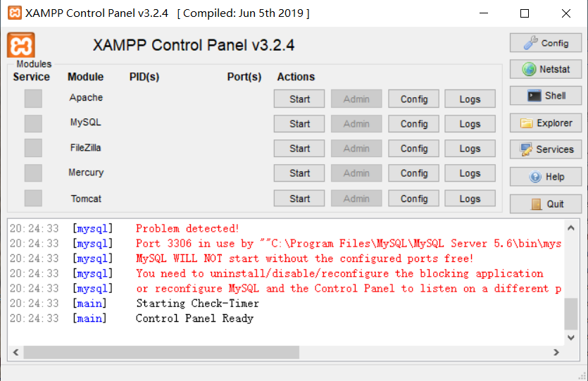This screenshot has width=588, height=381.
Task: View MySQL Logs
Action: 470,123
